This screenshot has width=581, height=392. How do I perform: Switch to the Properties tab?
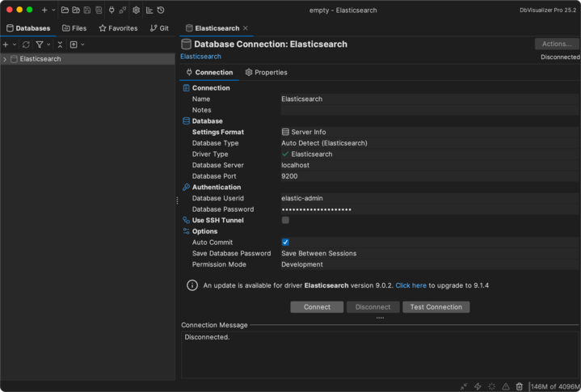pyautogui.click(x=267, y=72)
